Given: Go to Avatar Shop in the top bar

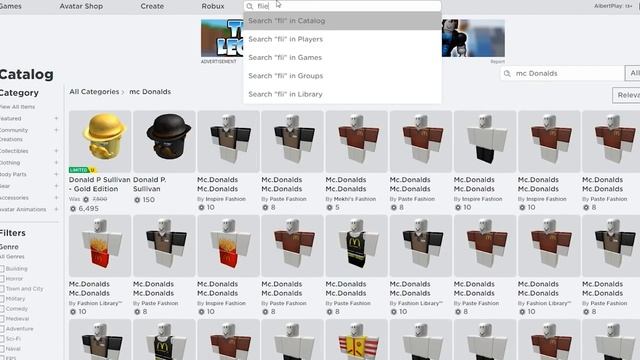Looking at the screenshot, I should tap(81, 6).
